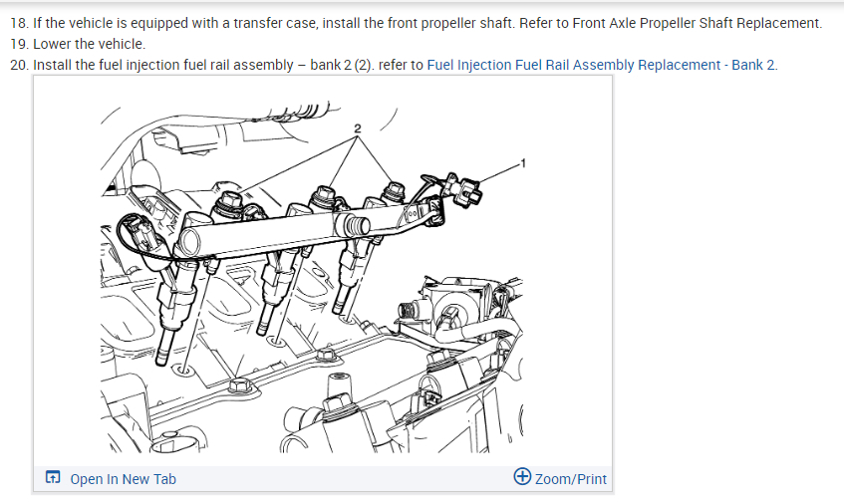The height and width of the screenshot is (504, 844).
Task: Click callout number 2 in the diagram
Action: pyautogui.click(x=358, y=128)
